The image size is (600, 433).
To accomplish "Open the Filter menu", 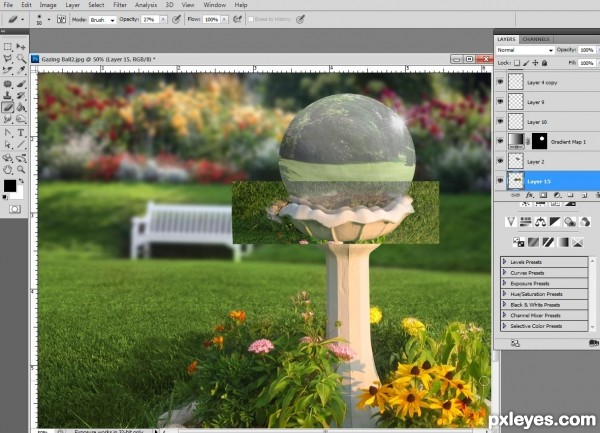I will pyautogui.click(x=120, y=5).
